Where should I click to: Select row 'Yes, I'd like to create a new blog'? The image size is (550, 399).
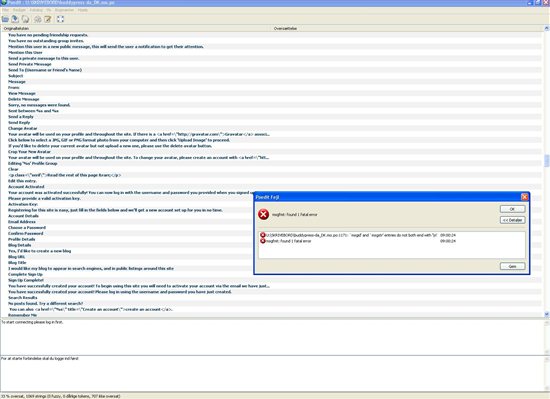pyautogui.click(x=128, y=251)
